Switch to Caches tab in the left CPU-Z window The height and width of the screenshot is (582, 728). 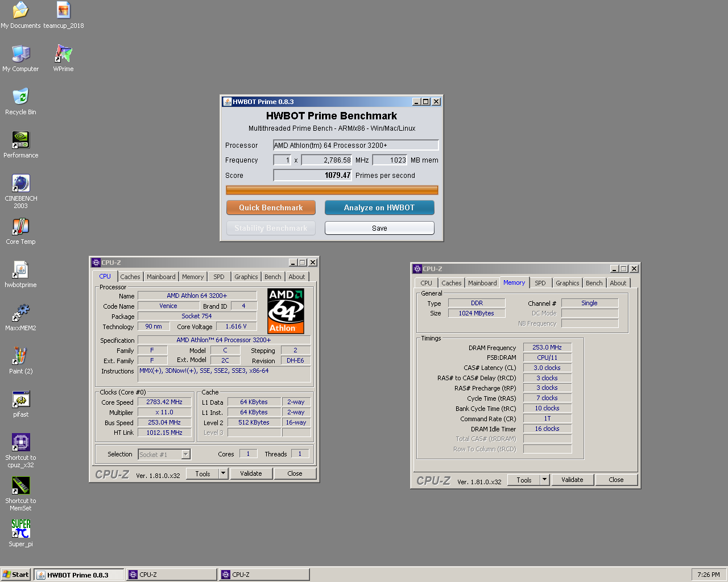tap(130, 277)
